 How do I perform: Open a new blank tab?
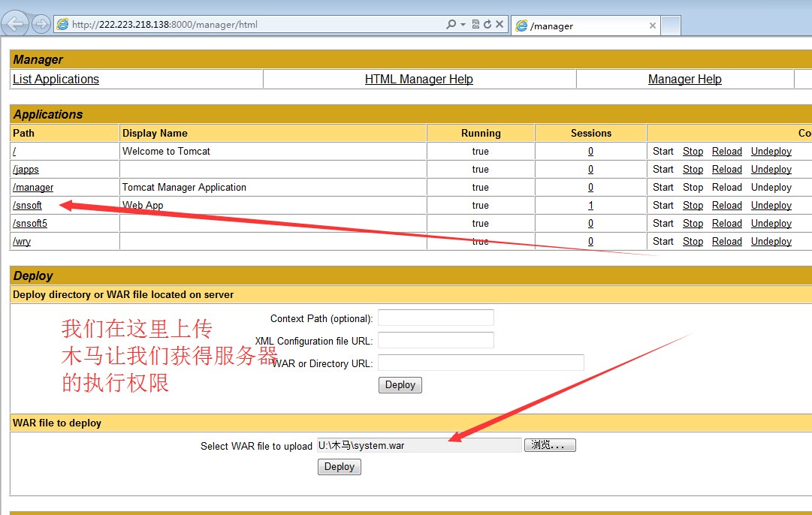(x=671, y=26)
